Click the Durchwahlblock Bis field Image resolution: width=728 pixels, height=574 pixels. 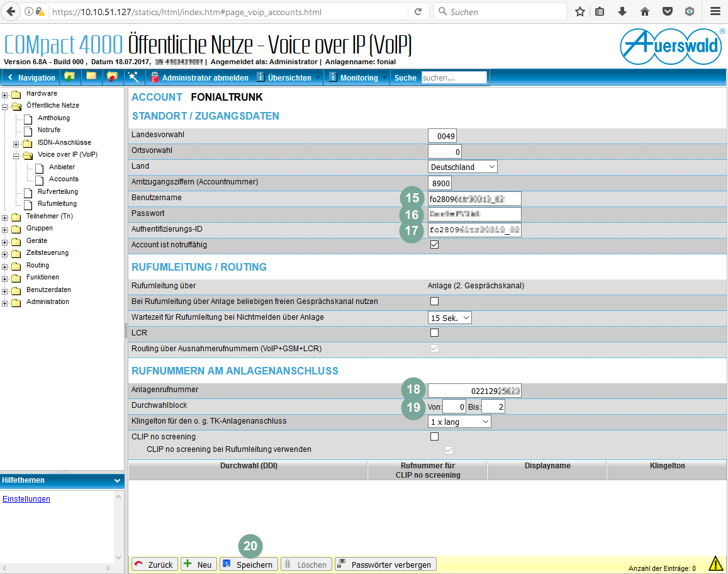pos(493,407)
